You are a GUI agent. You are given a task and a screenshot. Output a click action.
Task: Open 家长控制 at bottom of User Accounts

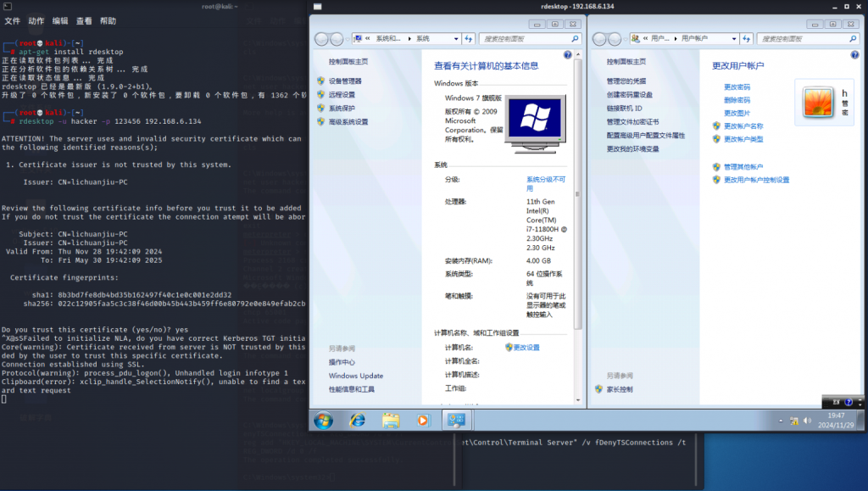620,389
